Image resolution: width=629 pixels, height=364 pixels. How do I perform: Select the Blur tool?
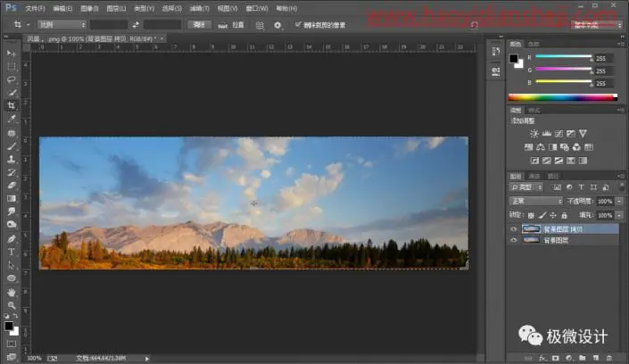pos(12,211)
